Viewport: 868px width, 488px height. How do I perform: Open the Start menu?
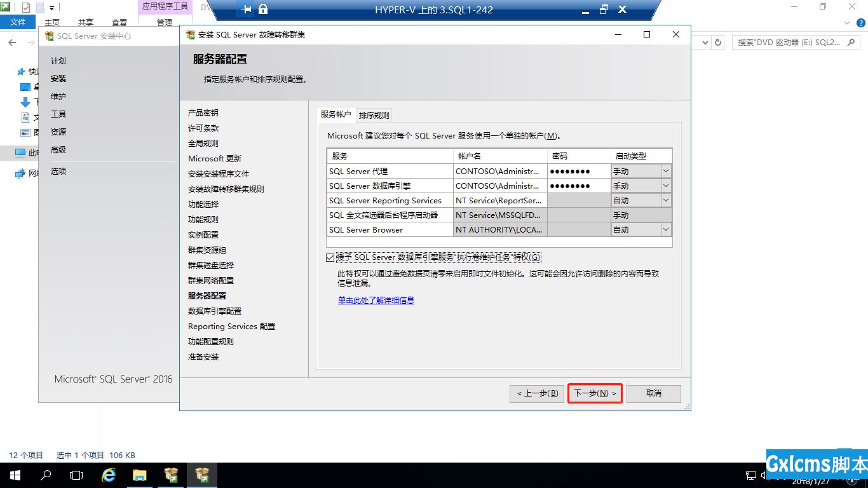tap(15, 475)
